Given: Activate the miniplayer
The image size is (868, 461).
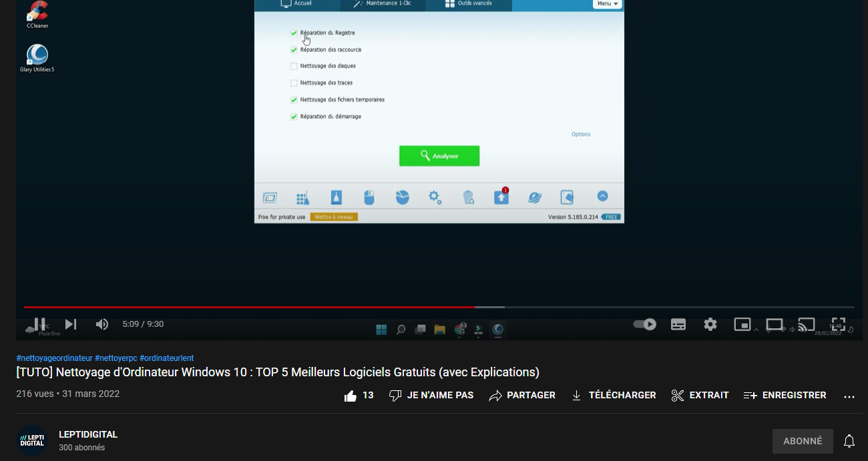Looking at the screenshot, I should click(x=742, y=324).
